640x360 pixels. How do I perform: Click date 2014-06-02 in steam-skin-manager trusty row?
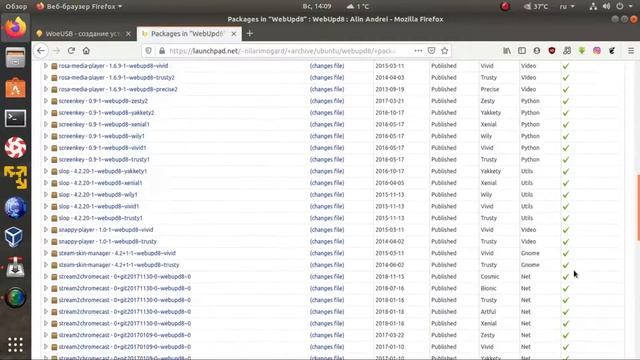click(389, 264)
